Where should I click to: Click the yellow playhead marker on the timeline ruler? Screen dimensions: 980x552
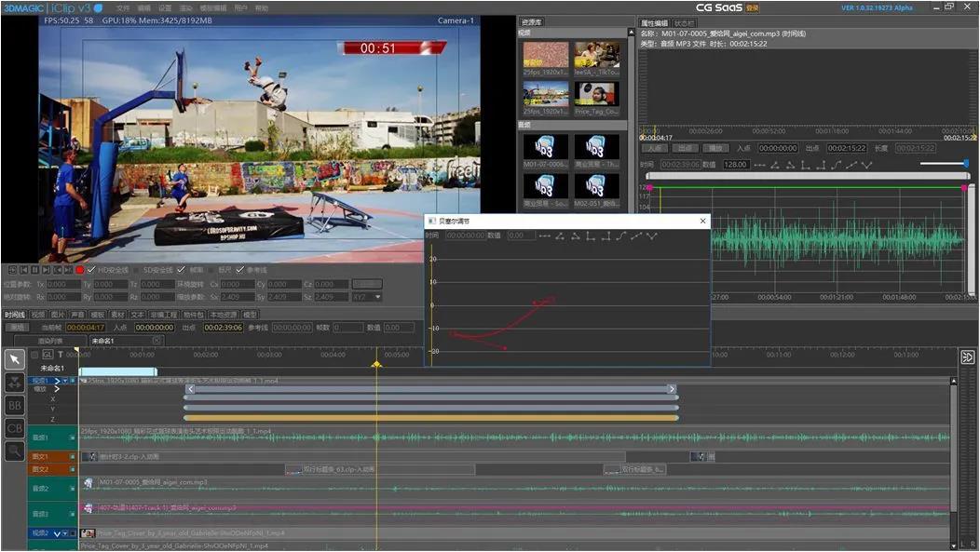pos(376,364)
